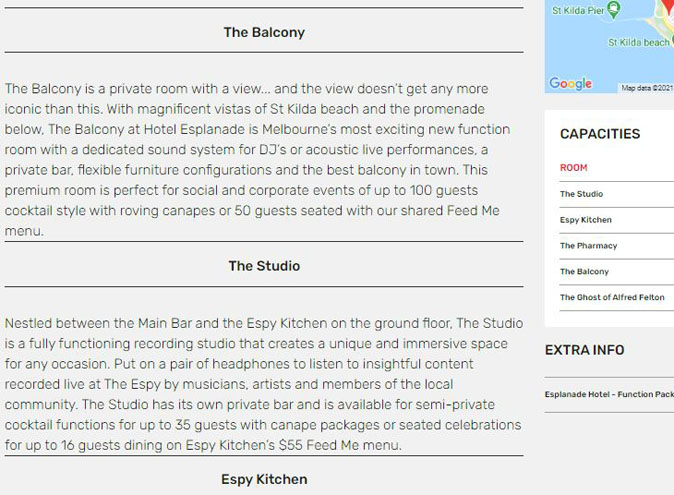Click the Map data ©2021 attribution

tap(647, 88)
